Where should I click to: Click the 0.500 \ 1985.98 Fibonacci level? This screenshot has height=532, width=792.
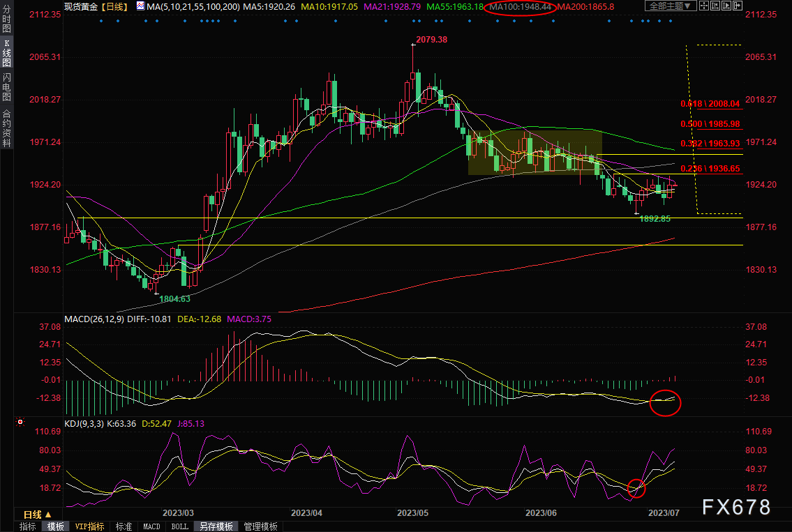coord(710,123)
